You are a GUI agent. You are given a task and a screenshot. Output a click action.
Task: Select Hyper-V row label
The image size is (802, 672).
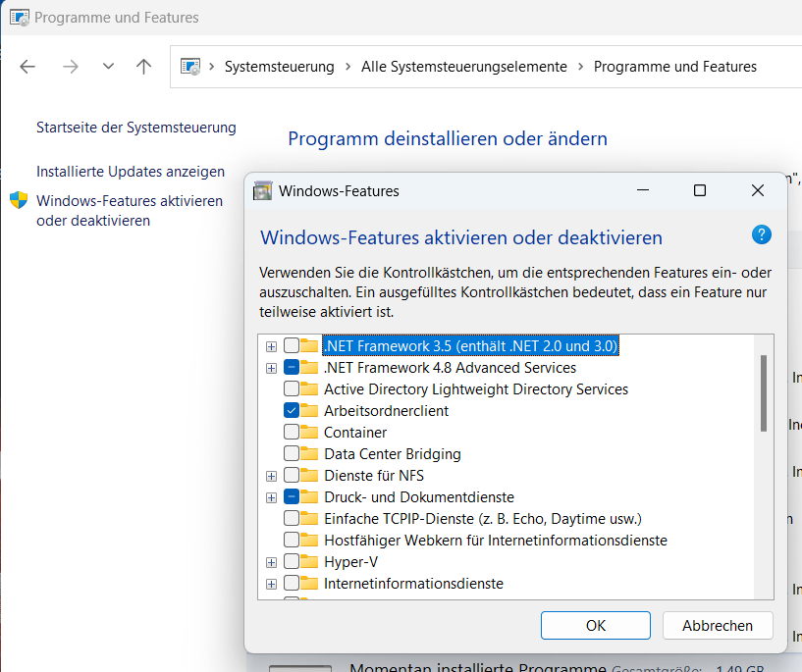pyautogui.click(x=350, y=562)
